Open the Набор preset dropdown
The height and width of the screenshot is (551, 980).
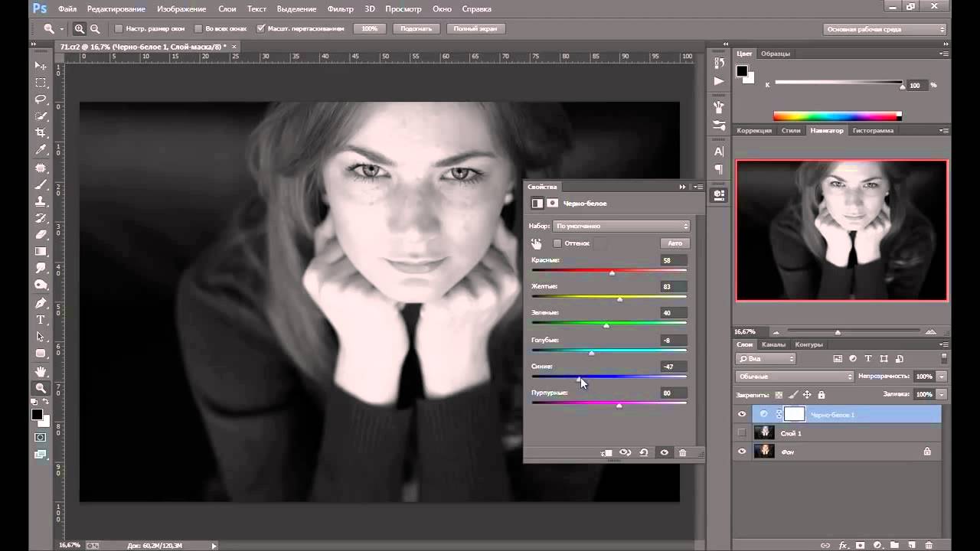622,226
